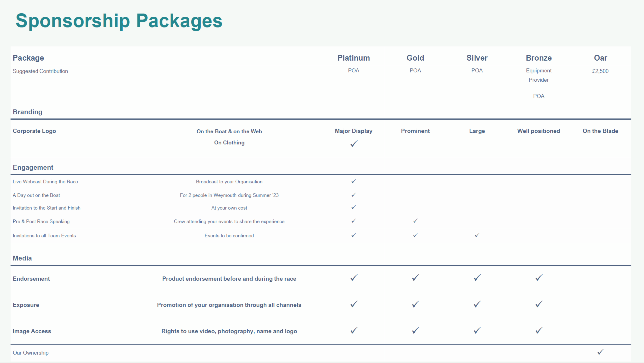The image size is (644, 363).
Task: Click the Platinum checkmark for On Clothing
Action: click(x=354, y=144)
